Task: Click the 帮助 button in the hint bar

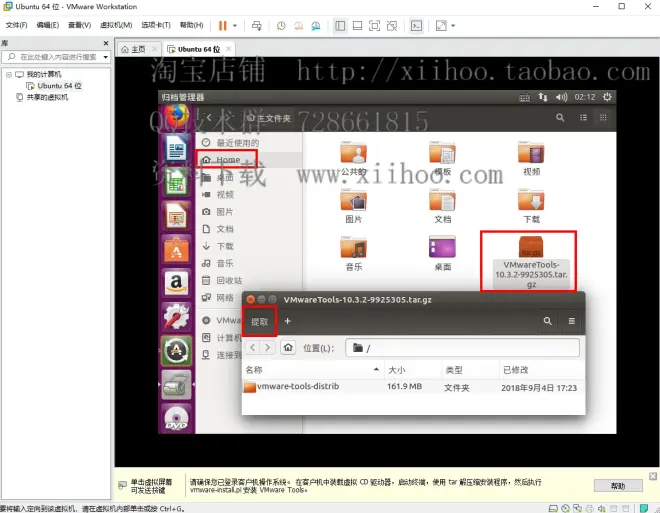Action: coord(618,486)
